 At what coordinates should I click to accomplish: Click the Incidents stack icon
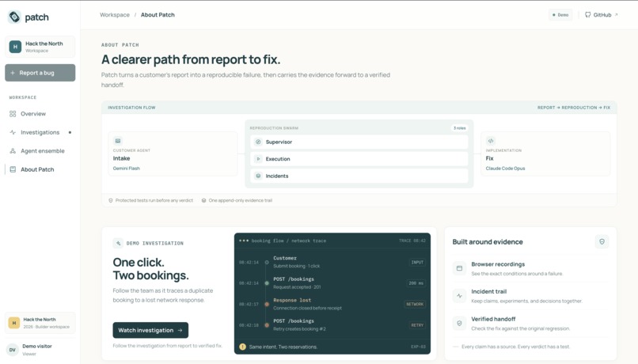(258, 176)
